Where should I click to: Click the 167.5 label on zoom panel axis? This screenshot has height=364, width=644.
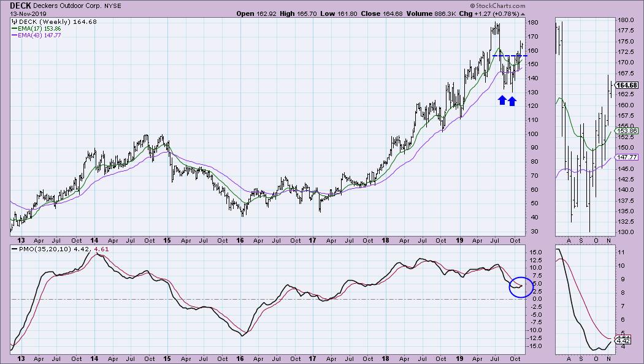(x=625, y=74)
